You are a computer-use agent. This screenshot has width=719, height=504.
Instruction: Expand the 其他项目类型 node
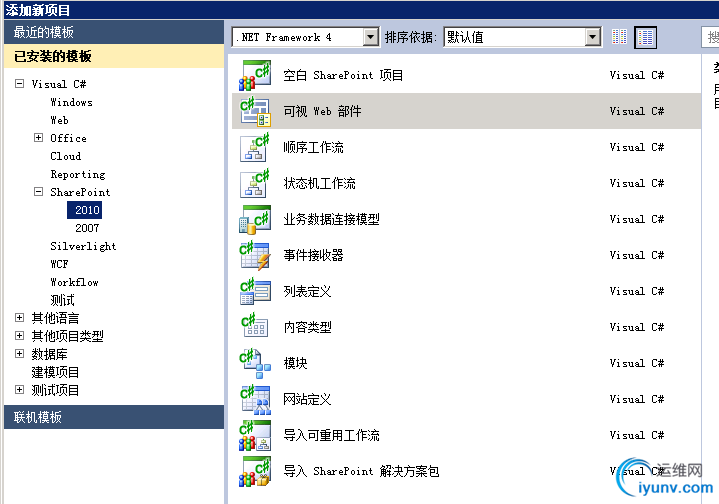pos(19,335)
